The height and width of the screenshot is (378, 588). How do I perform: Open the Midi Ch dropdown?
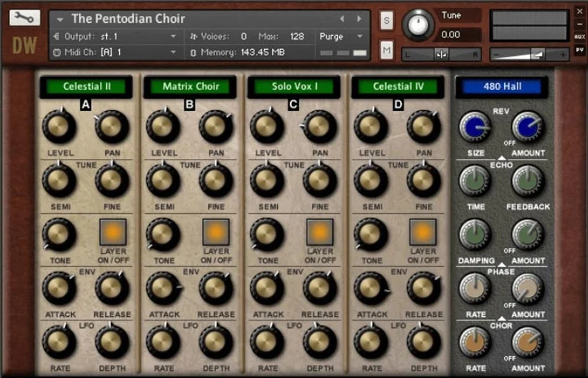(x=173, y=52)
